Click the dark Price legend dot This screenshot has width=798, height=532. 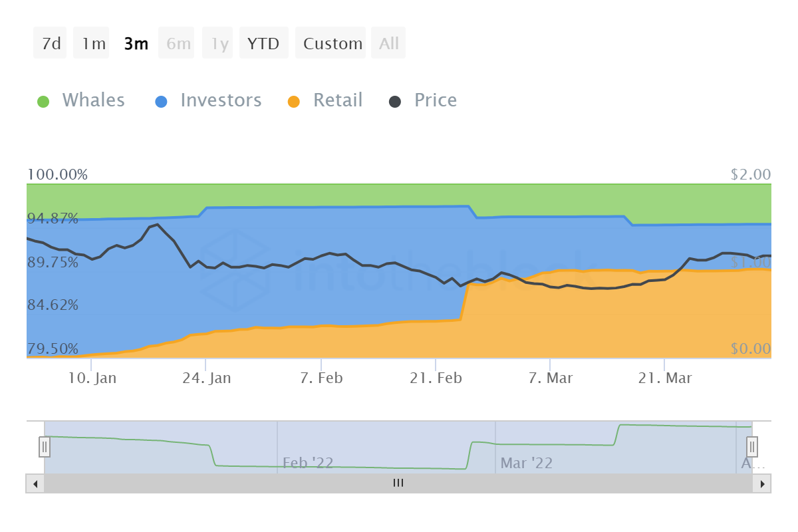click(x=395, y=102)
